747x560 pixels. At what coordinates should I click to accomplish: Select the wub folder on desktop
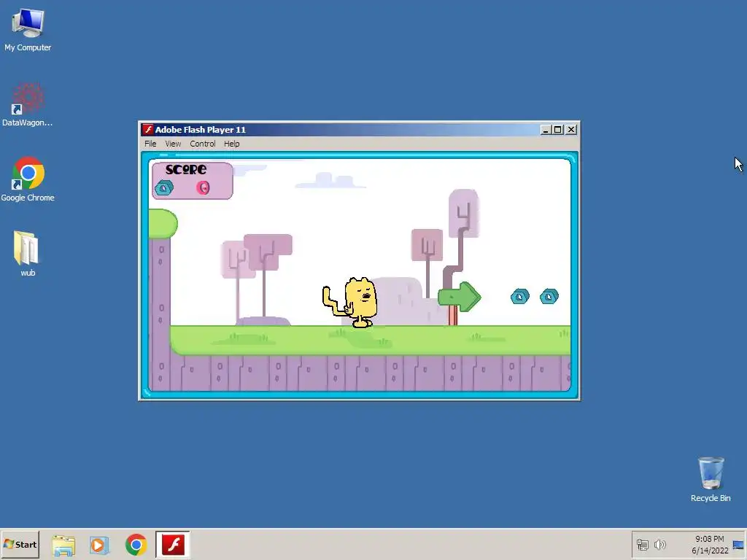pos(27,254)
